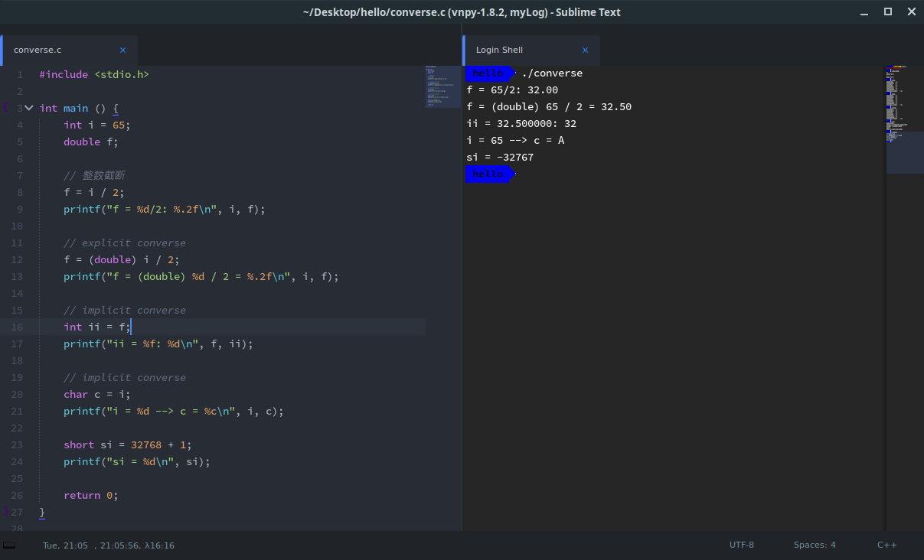924x560 pixels.
Task: Close the Login Shell tab
Action: pos(585,50)
